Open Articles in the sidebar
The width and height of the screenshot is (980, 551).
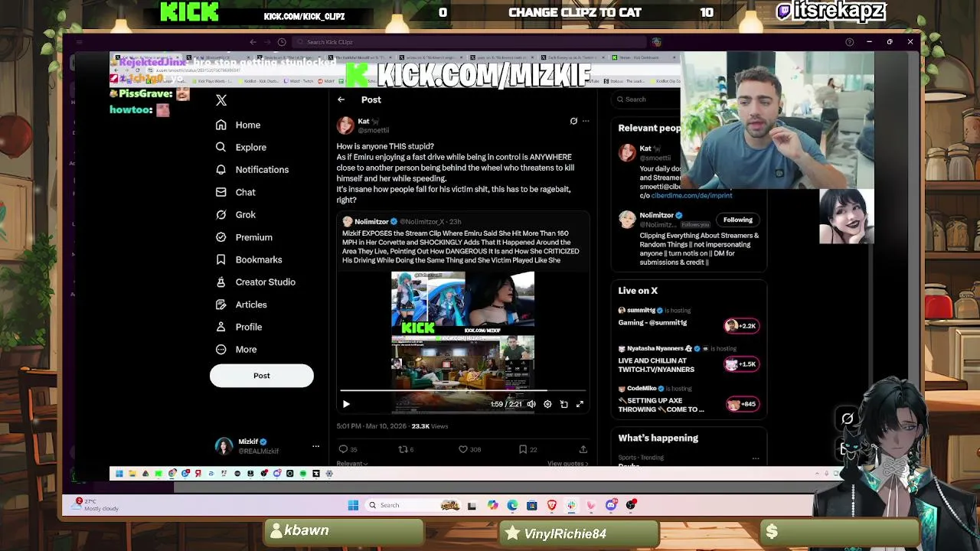point(241,305)
